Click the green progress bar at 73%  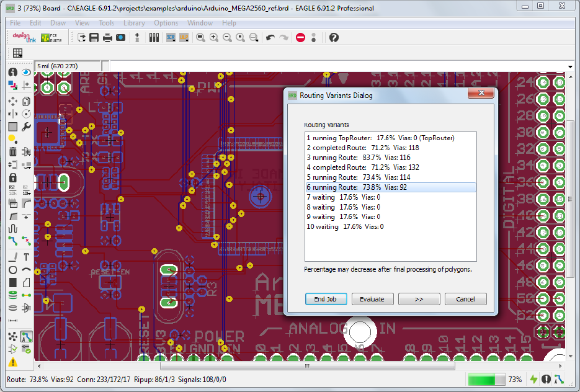tap(486, 380)
